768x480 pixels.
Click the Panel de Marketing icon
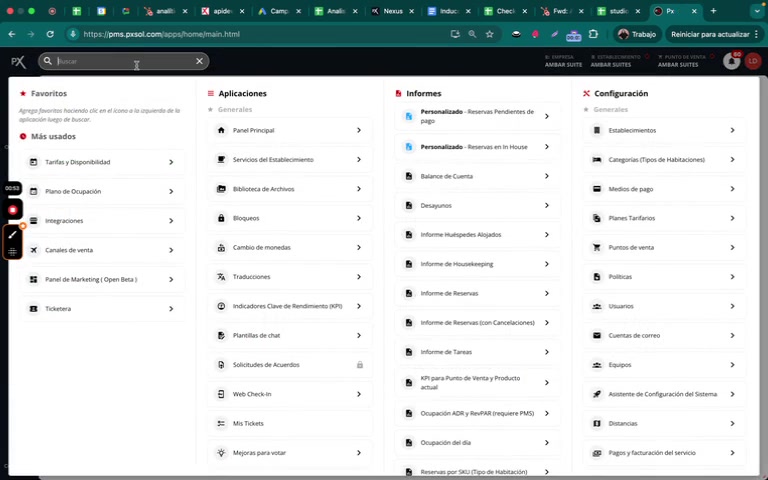pyautogui.click(x=33, y=280)
